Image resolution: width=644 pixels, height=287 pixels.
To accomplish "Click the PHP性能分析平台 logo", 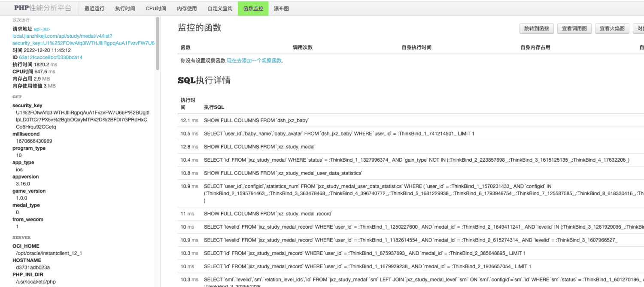I will click(43, 8).
